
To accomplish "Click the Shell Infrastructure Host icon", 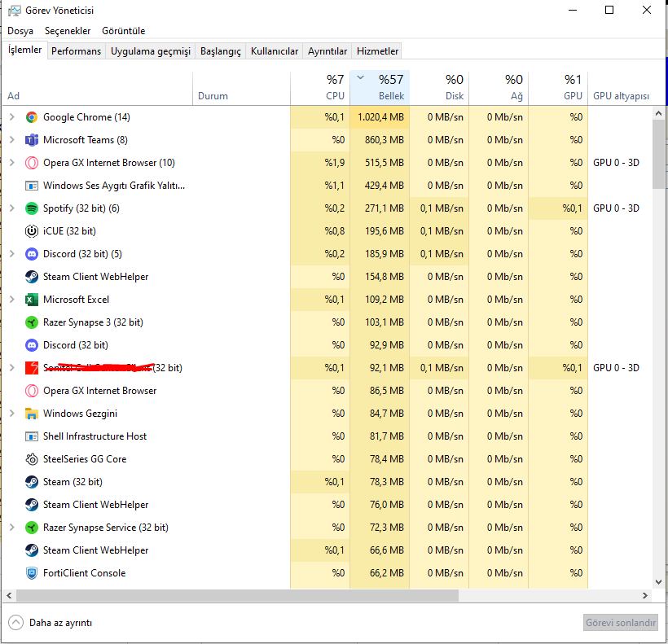I will pyautogui.click(x=32, y=436).
